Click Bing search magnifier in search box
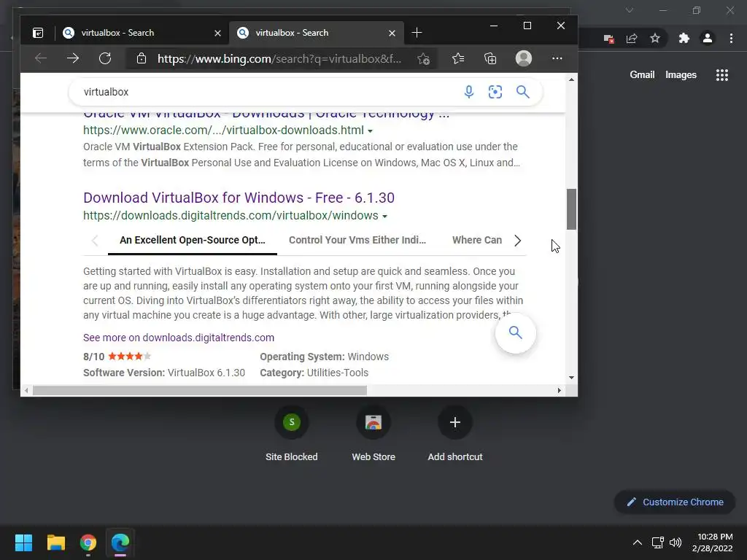Screen dimensions: 747x560 (x=522, y=92)
